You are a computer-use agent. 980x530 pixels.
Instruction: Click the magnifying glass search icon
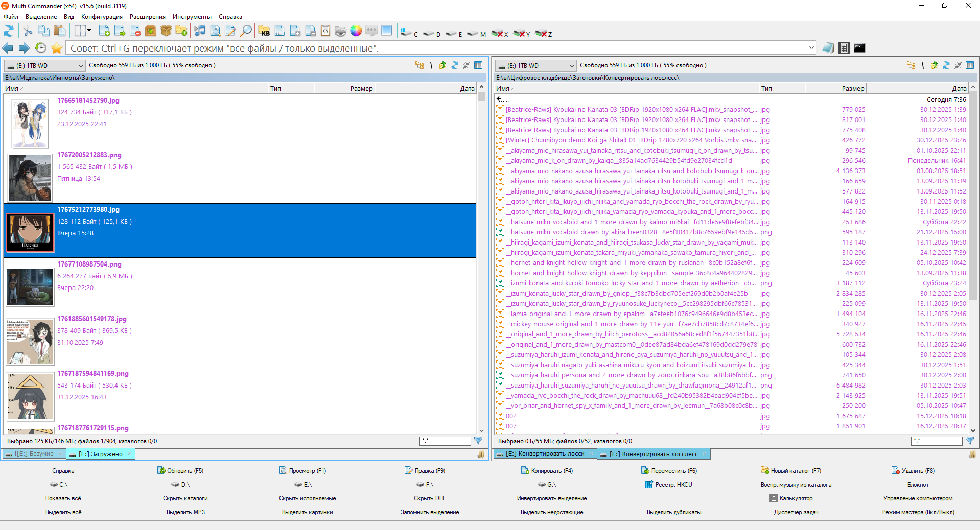pyautogui.click(x=246, y=31)
